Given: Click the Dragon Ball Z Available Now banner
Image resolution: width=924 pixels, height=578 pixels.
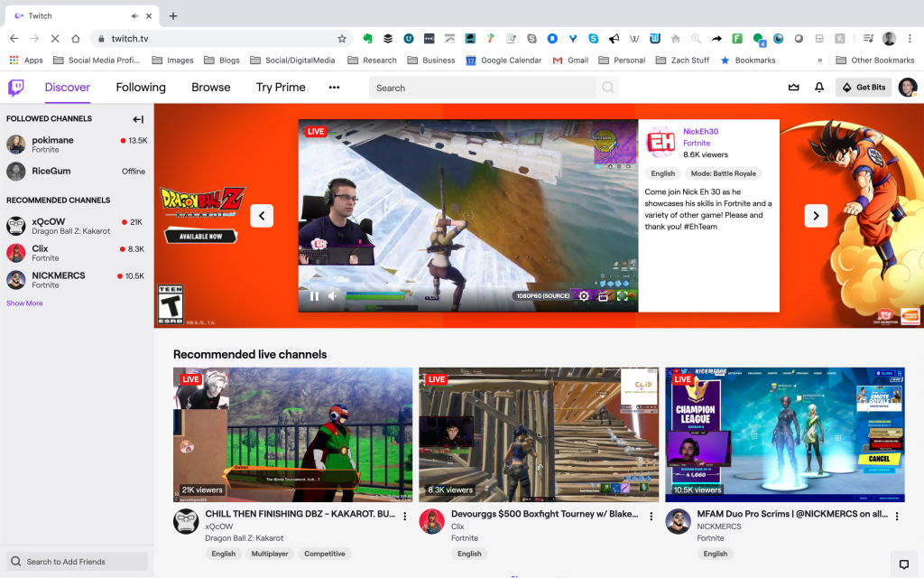Looking at the screenshot, I should 201,236.
